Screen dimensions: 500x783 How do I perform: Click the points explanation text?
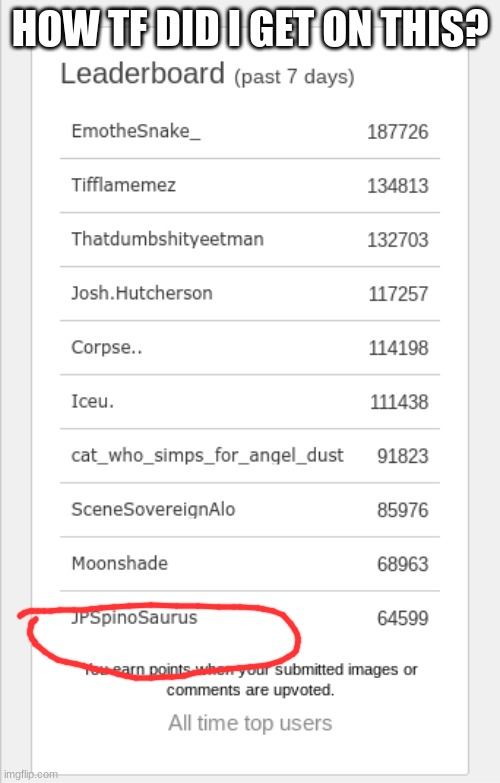250,680
